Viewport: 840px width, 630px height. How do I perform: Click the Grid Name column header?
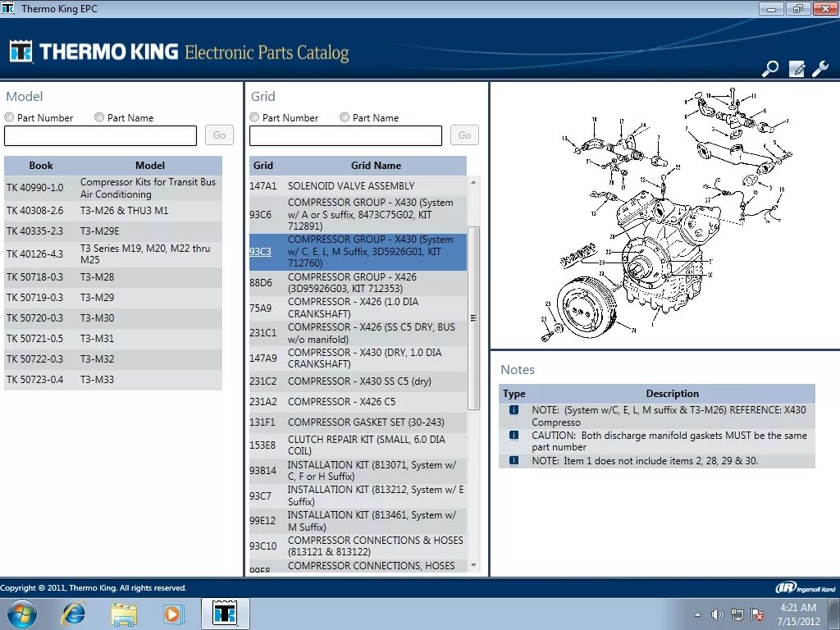(376, 166)
